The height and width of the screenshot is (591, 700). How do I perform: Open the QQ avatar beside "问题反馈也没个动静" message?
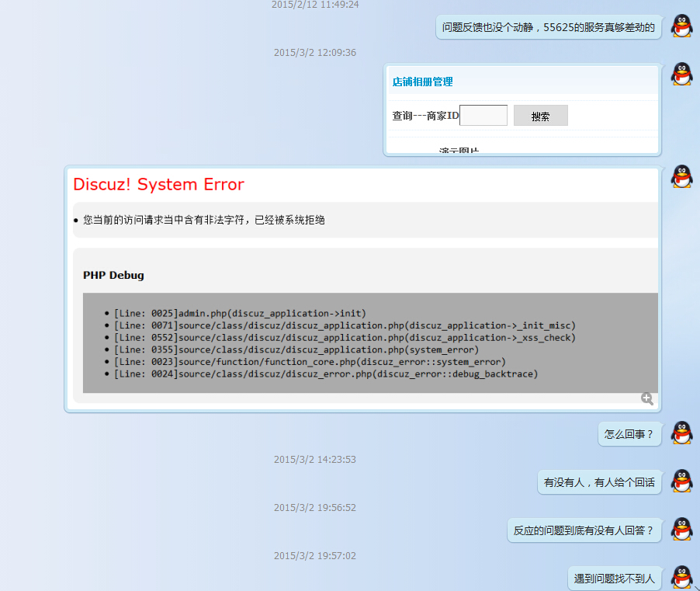(681, 26)
